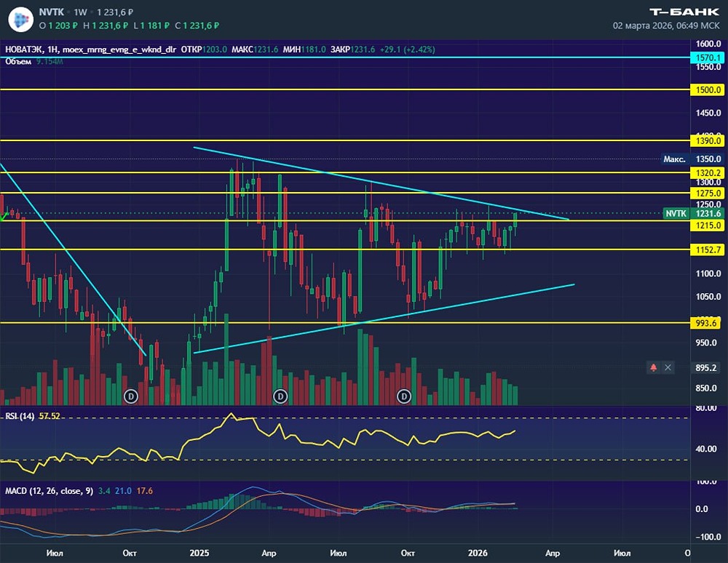728x563 pixels.
Task: Click the NVTK company logo icon
Action: (20, 20)
